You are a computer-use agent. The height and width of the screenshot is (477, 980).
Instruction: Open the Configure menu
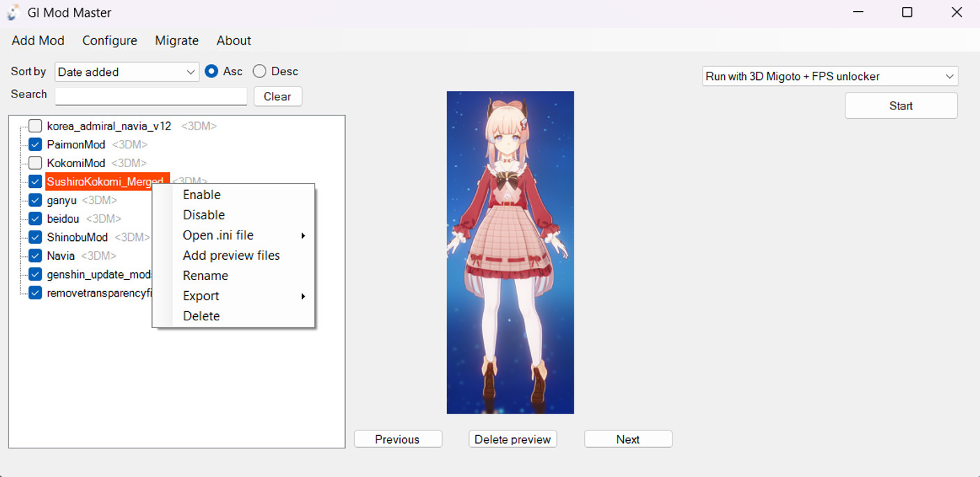click(109, 40)
